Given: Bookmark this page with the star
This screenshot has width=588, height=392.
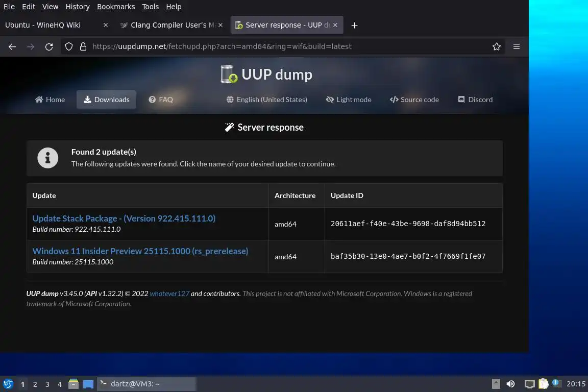Looking at the screenshot, I should pos(497,46).
